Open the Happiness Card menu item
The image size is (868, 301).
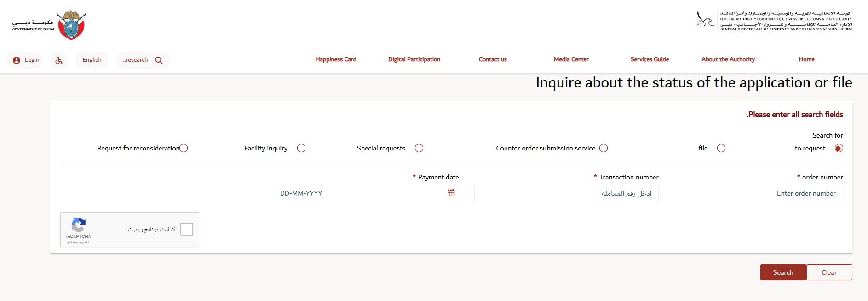336,59
